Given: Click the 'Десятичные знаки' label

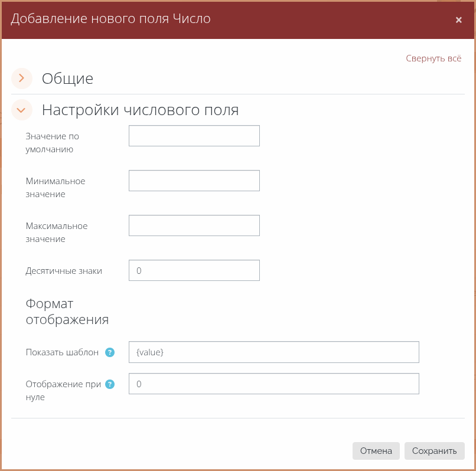Looking at the screenshot, I should click(64, 271).
